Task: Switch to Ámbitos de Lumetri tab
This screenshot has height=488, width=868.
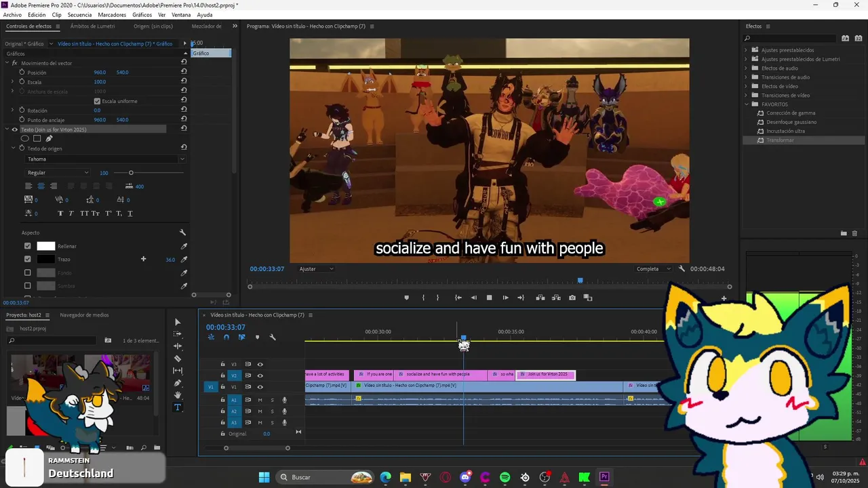Action: 93,26
